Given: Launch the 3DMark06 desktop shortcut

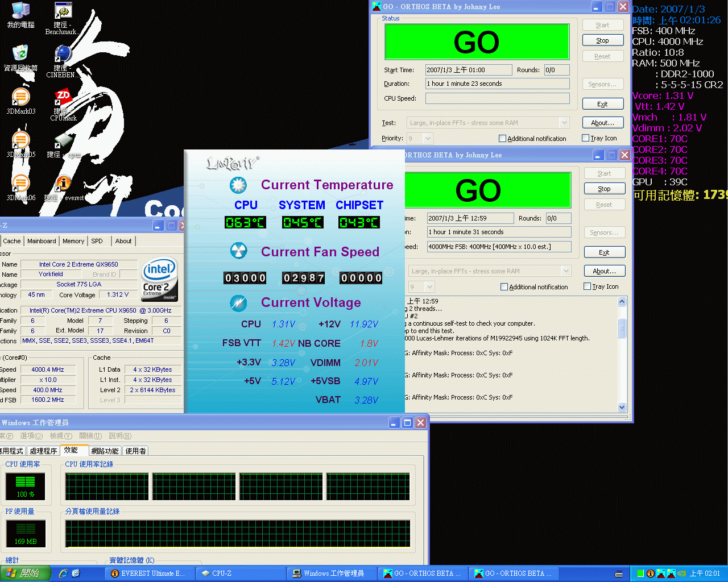Looking at the screenshot, I should 20,183.
